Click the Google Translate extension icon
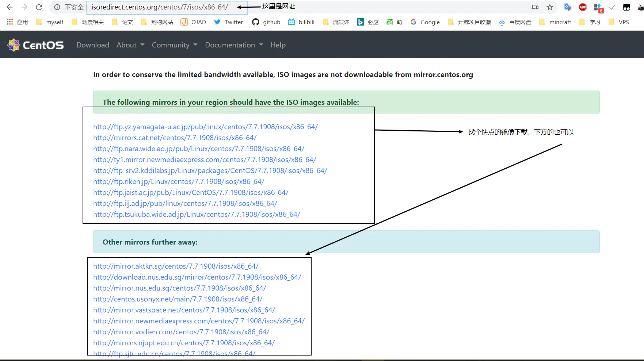Image resolution: width=644 pixels, height=361 pixels. pyautogui.click(x=568, y=7)
